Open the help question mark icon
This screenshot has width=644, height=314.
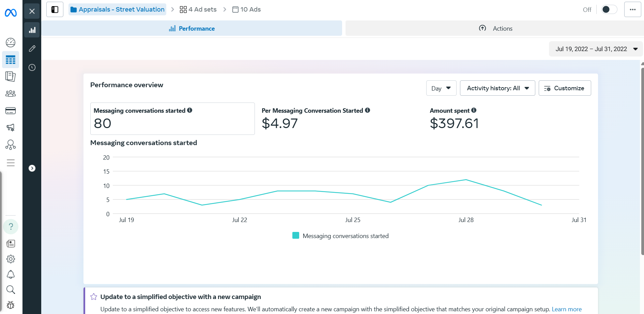point(11,226)
